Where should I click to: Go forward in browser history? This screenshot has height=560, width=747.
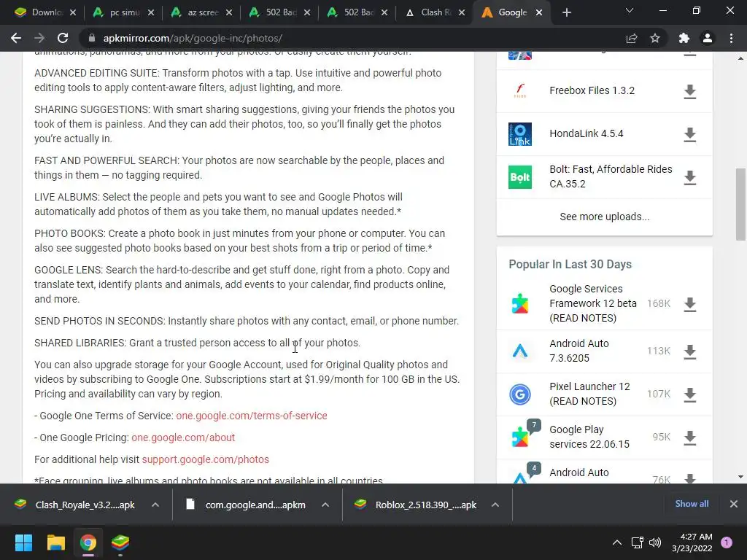[x=39, y=38]
